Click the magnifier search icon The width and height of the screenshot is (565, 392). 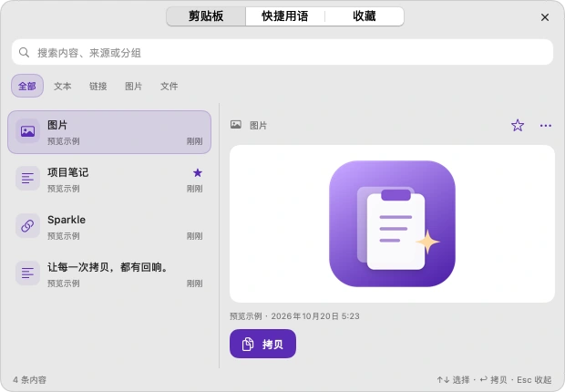(x=24, y=52)
